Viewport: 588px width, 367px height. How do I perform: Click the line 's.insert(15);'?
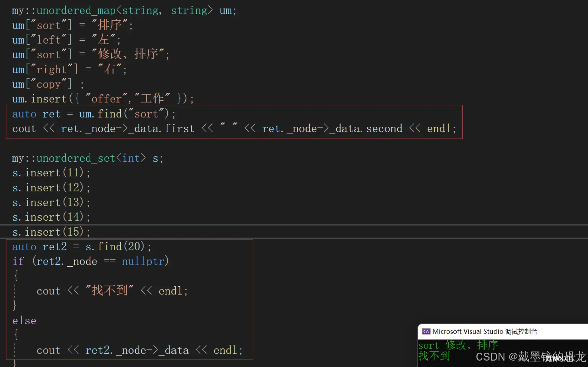pyautogui.click(x=51, y=232)
